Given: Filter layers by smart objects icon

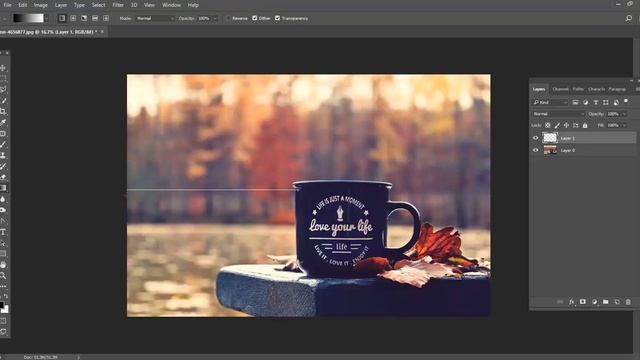Looking at the screenshot, I should pos(616,102).
